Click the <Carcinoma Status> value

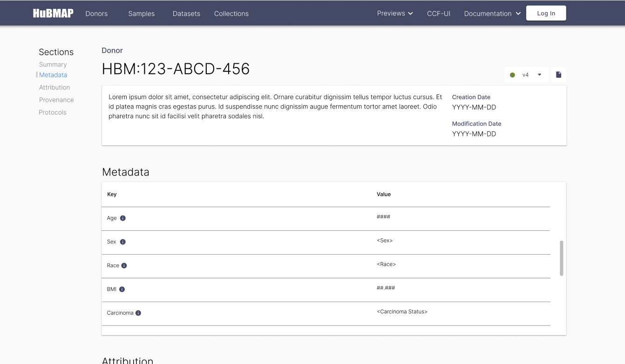[x=402, y=312]
